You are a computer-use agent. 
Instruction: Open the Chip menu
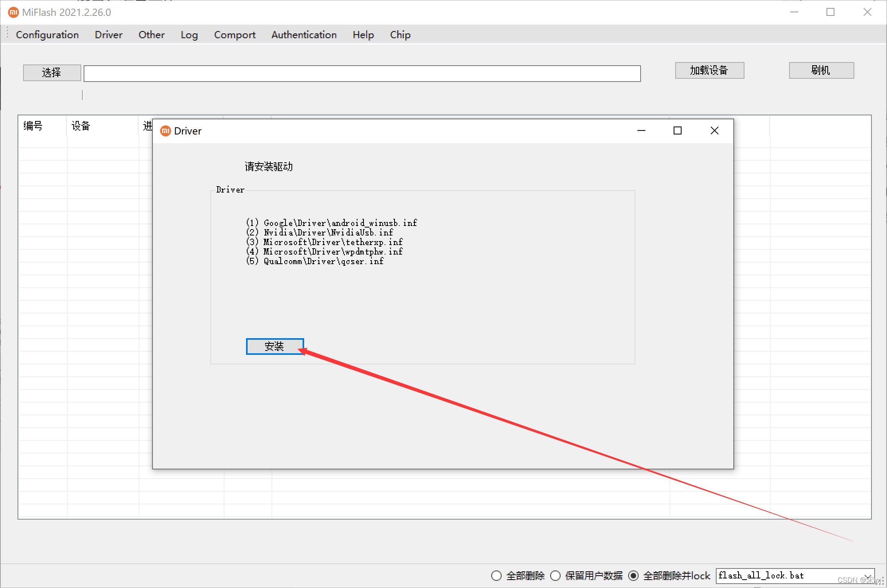pos(400,35)
